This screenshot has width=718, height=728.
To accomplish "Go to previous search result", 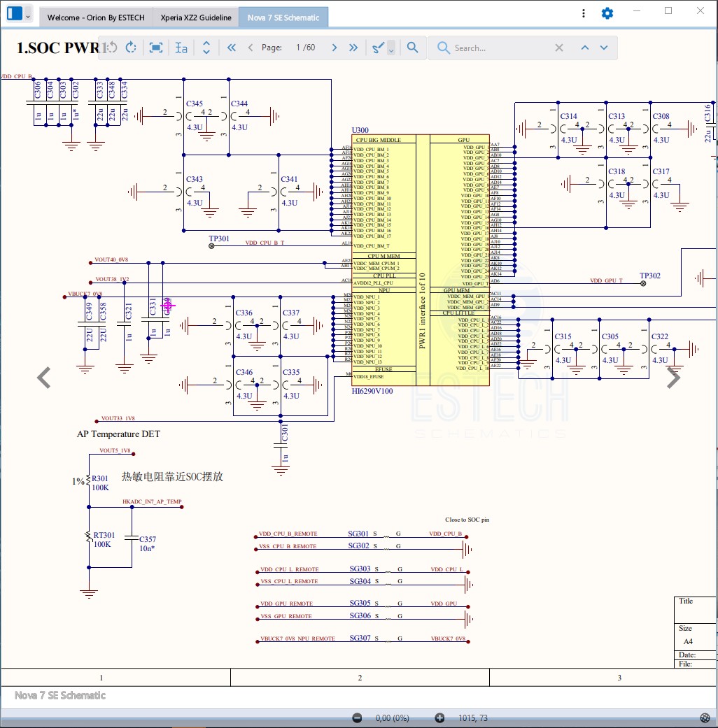I will 585,48.
